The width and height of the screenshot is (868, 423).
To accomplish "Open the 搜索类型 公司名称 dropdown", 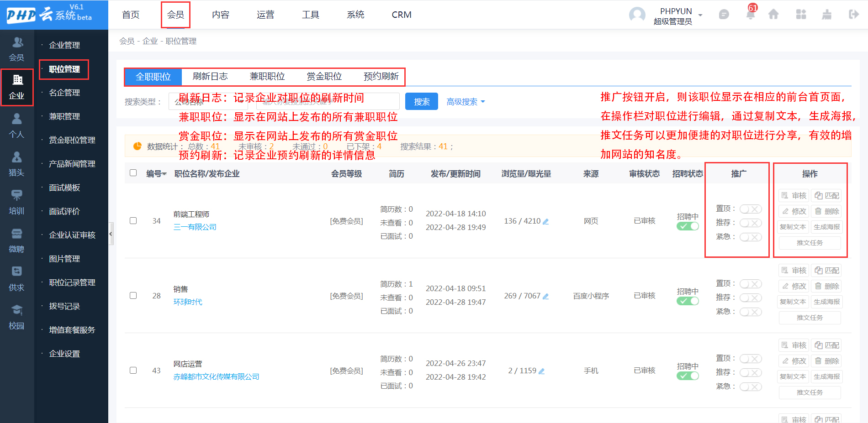I will (208, 101).
